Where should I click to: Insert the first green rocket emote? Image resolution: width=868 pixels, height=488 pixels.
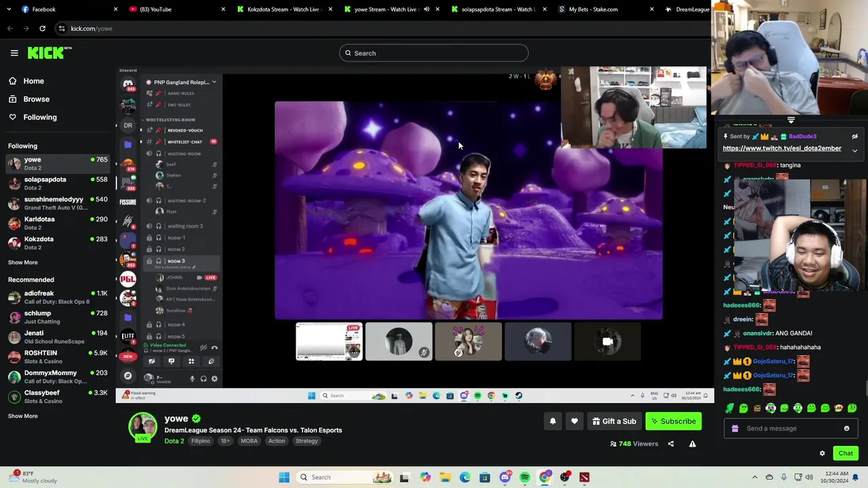click(x=730, y=408)
